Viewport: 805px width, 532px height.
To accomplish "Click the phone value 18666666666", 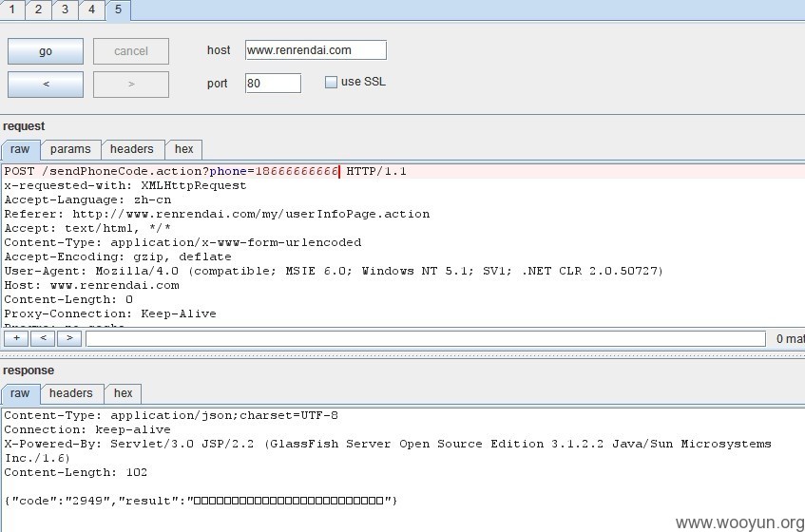I will click(x=297, y=171).
